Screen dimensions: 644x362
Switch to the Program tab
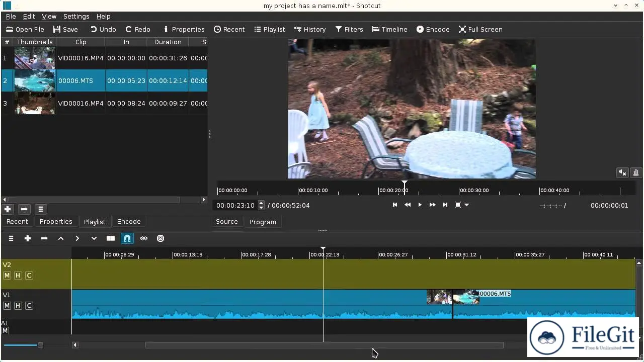263,222
